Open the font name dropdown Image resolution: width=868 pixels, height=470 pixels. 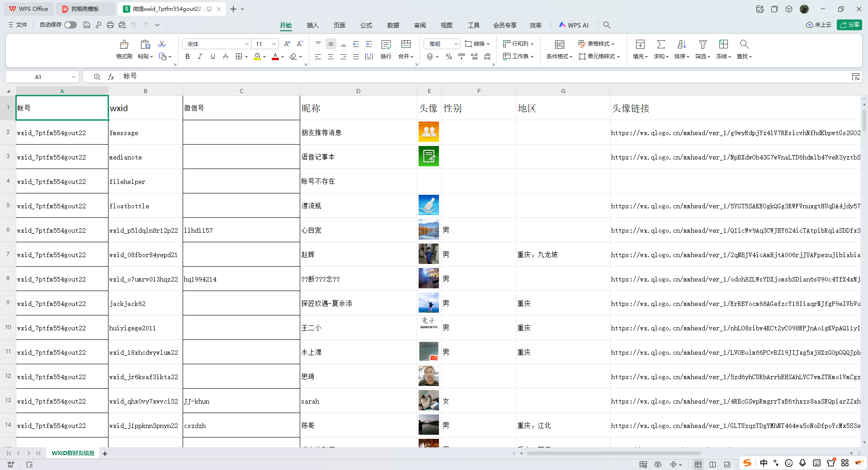click(247, 44)
